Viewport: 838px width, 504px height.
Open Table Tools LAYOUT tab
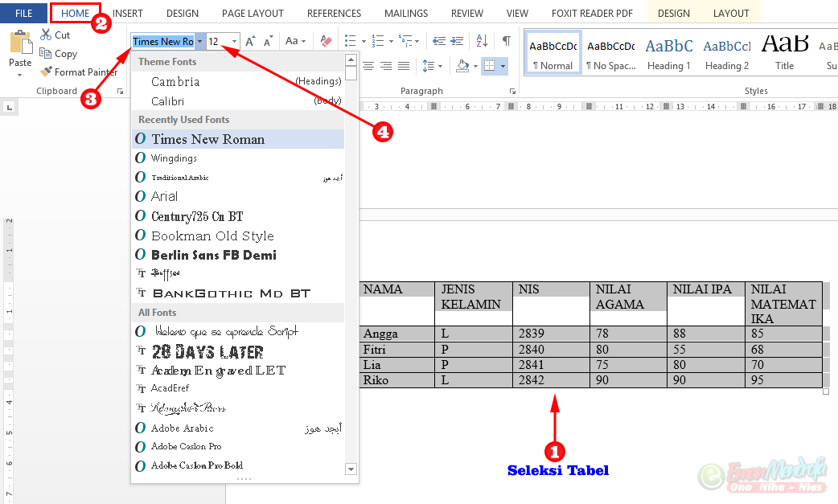(731, 14)
